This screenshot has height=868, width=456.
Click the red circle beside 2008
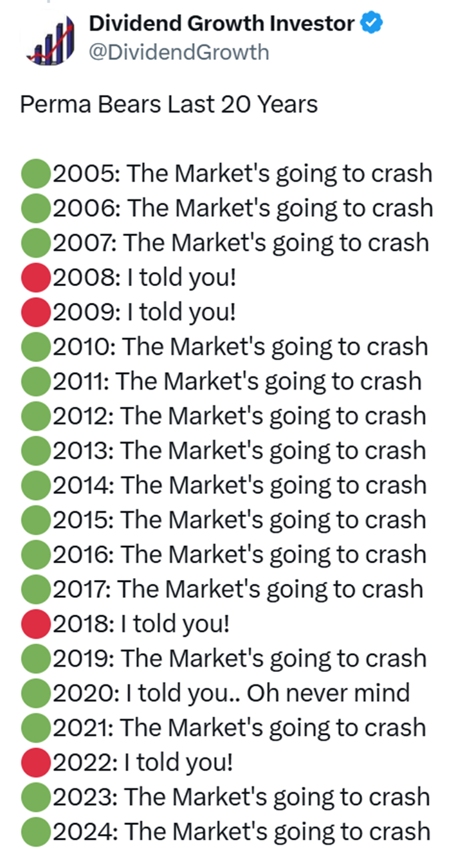pos(36,278)
